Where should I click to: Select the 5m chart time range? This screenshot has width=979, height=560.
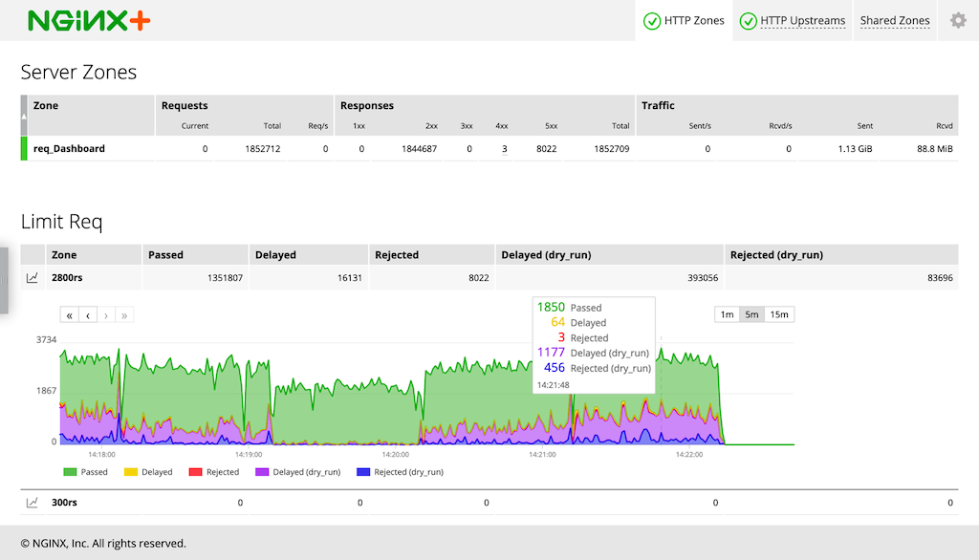(x=752, y=314)
